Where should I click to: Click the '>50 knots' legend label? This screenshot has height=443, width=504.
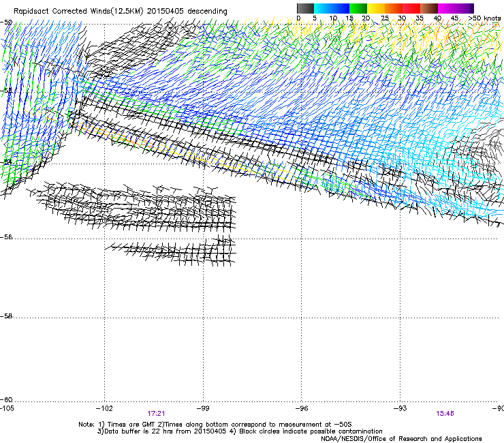(484, 18)
